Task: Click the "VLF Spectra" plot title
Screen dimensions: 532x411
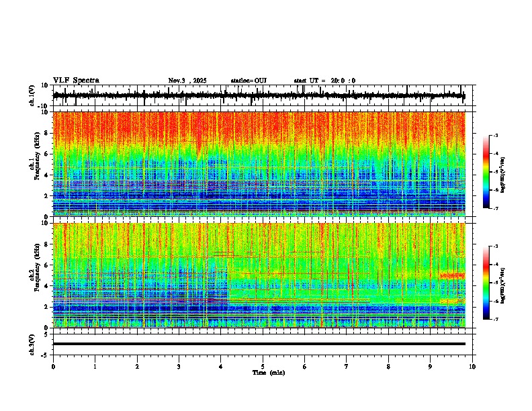Action: [76, 81]
